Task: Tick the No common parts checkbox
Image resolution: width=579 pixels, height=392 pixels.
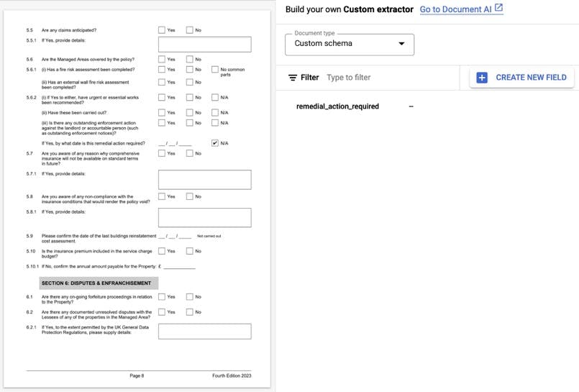Action: 215,69
